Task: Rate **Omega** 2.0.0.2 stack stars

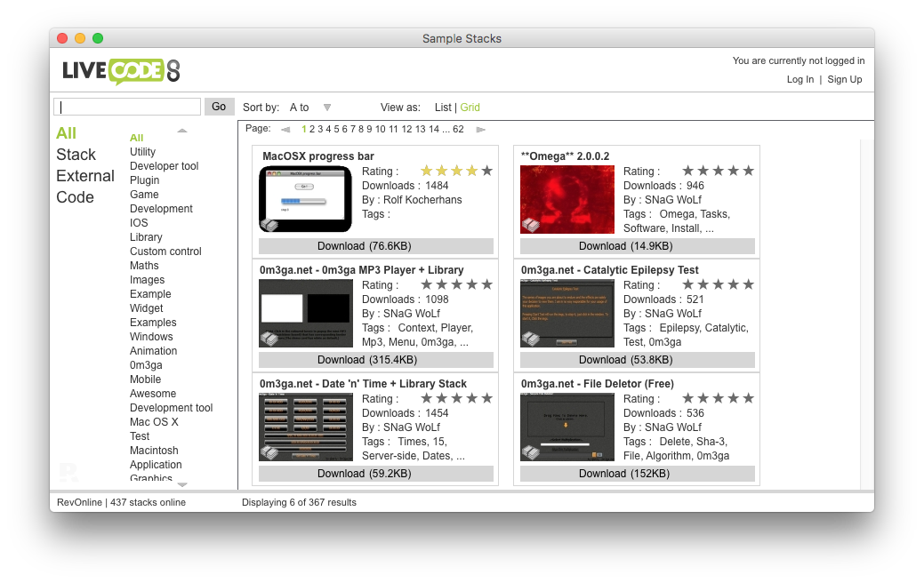Action: pos(718,171)
